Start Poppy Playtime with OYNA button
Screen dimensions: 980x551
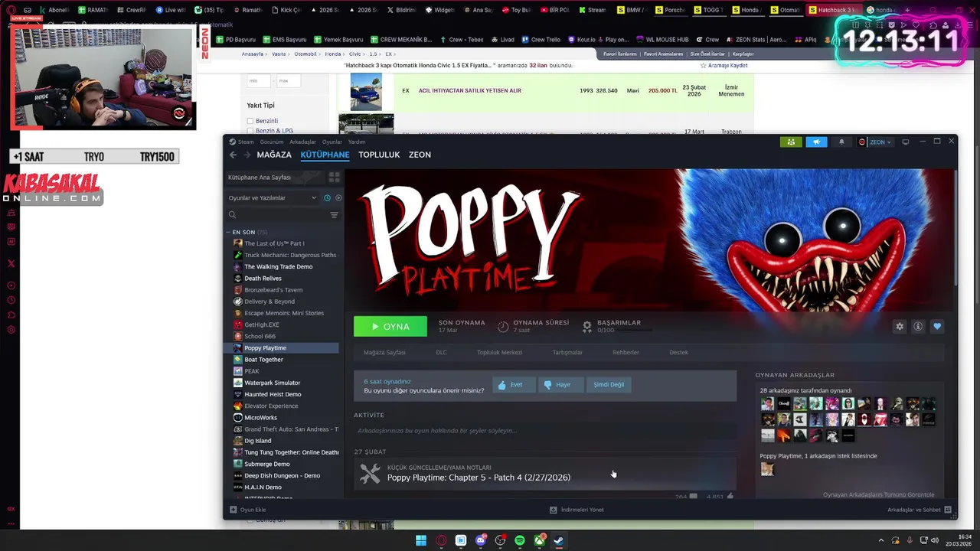(390, 326)
